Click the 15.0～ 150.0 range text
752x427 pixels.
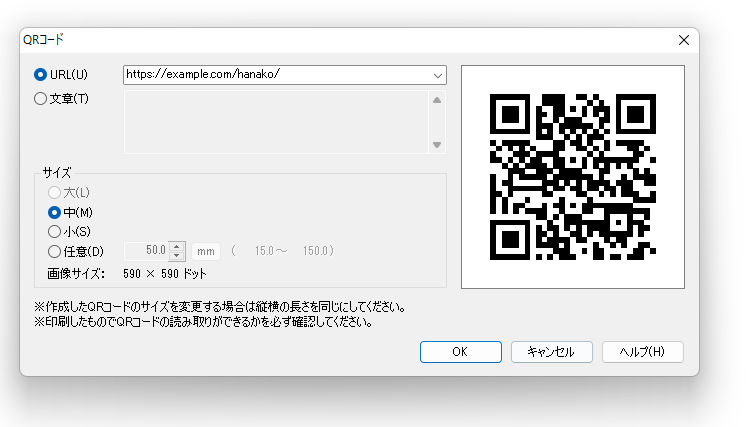tap(282, 251)
